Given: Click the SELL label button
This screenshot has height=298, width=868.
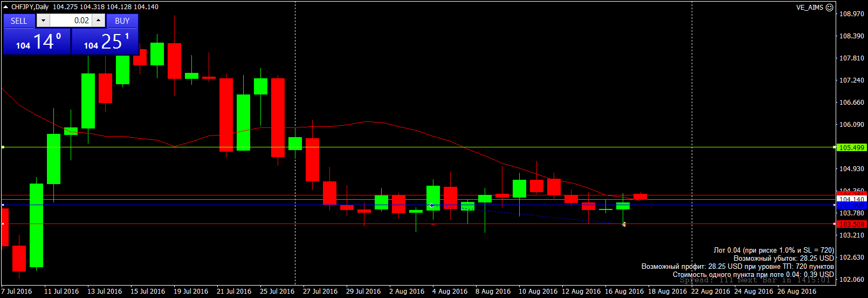Looking at the screenshot, I should tap(19, 21).
